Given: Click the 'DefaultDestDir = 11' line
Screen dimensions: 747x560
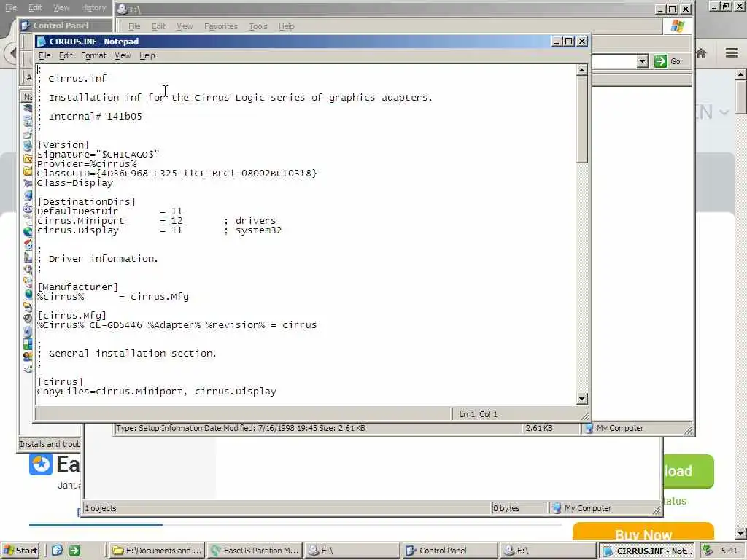Looking at the screenshot, I should (x=109, y=211).
